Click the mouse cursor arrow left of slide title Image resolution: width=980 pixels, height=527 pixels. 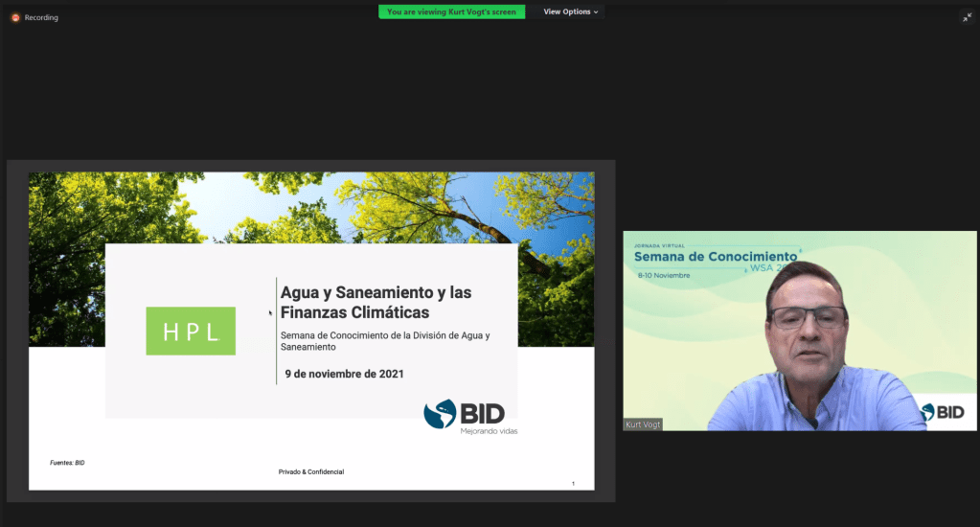pos(270,312)
